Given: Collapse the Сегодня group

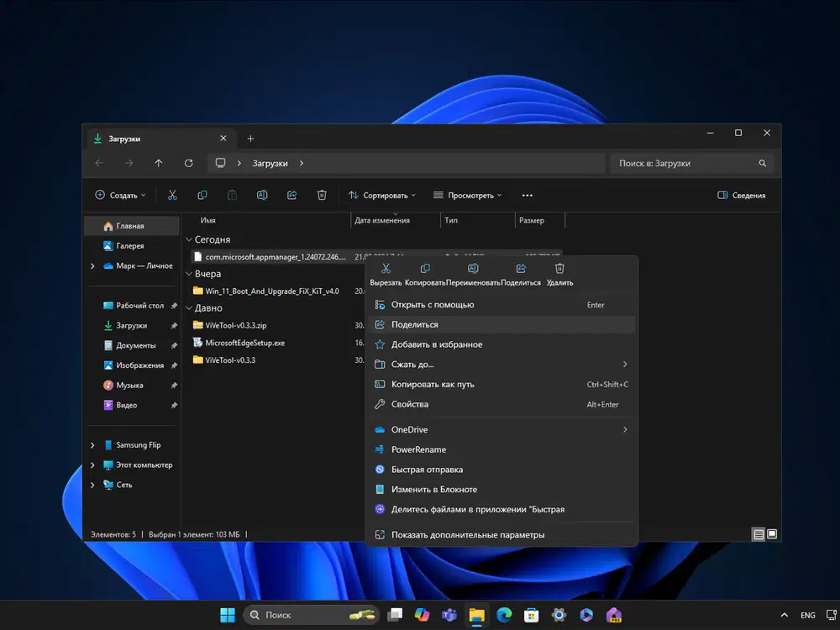Looking at the screenshot, I should coord(189,239).
